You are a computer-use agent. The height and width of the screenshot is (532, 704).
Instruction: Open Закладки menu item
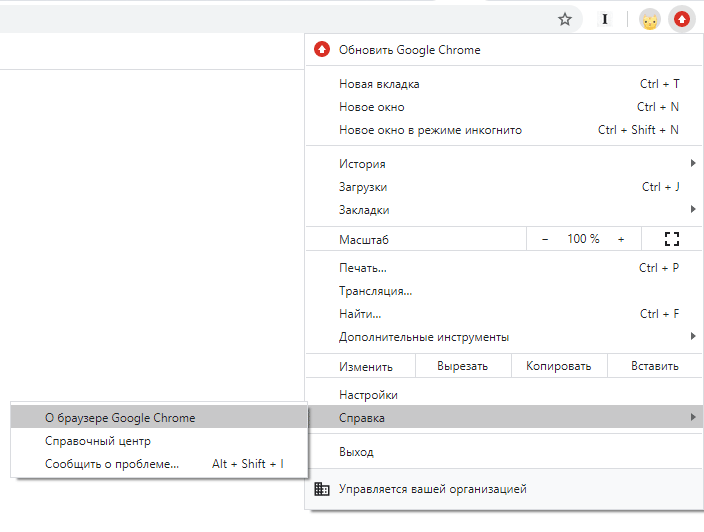pos(504,210)
